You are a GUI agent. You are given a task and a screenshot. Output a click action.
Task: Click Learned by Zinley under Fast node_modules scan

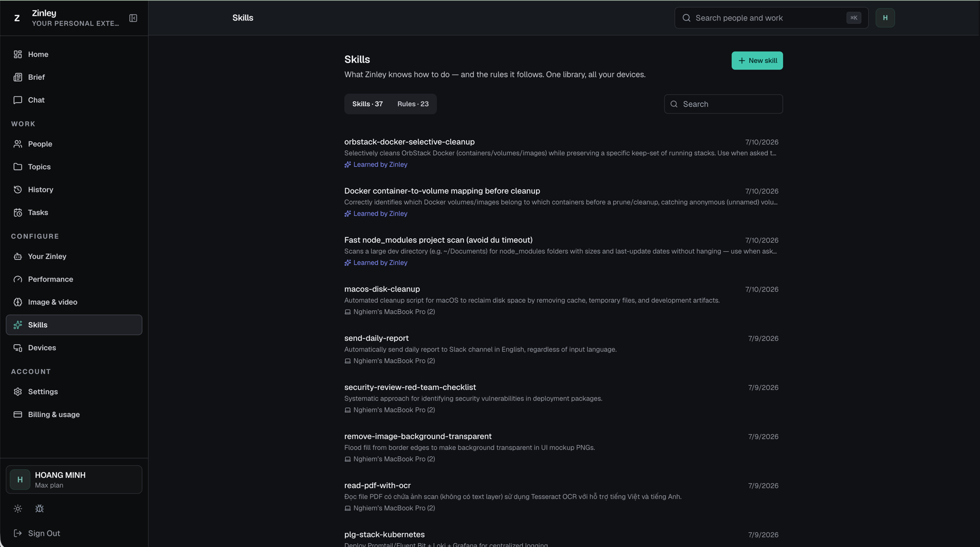coord(380,263)
